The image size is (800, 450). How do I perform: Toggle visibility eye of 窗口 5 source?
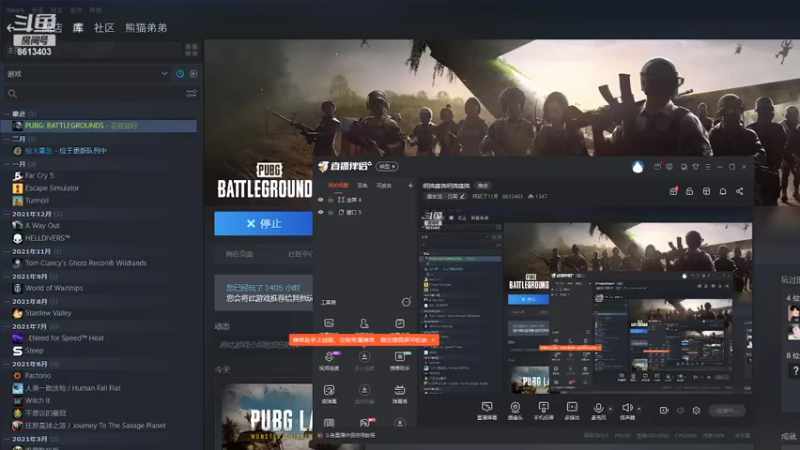321,212
